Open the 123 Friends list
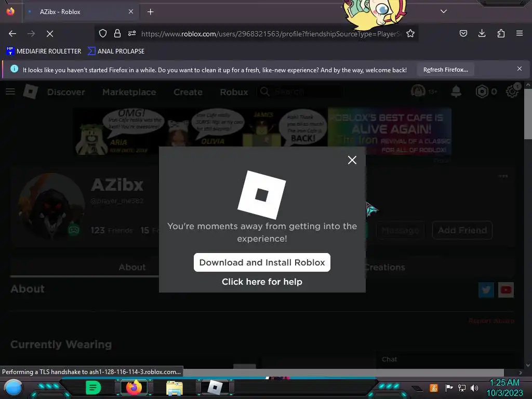The image size is (532, 399). pos(112,230)
